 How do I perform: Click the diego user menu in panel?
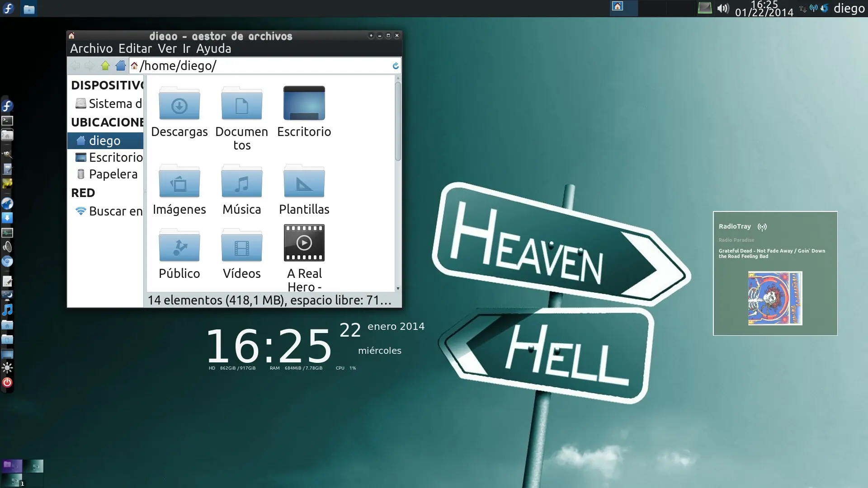pos(849,8)
